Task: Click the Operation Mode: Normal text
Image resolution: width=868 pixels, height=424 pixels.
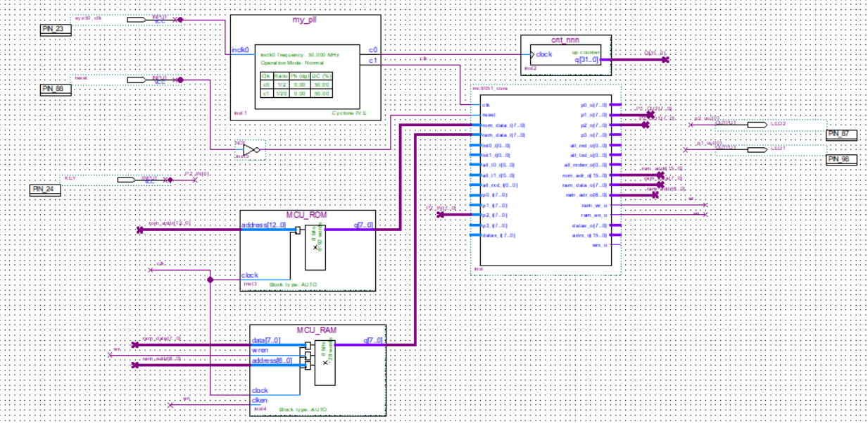Action: [x=292, y=63]
